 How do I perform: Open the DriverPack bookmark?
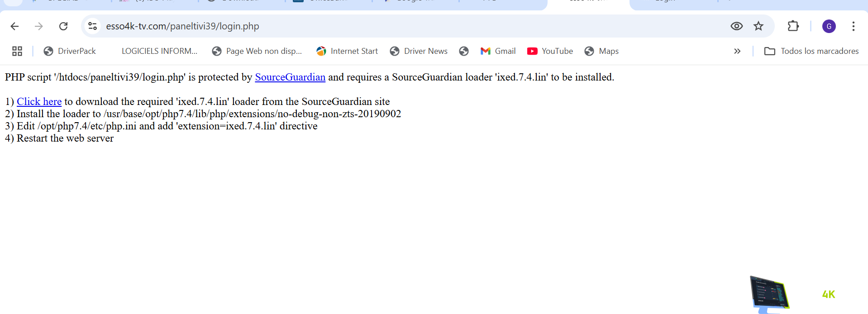70,51
